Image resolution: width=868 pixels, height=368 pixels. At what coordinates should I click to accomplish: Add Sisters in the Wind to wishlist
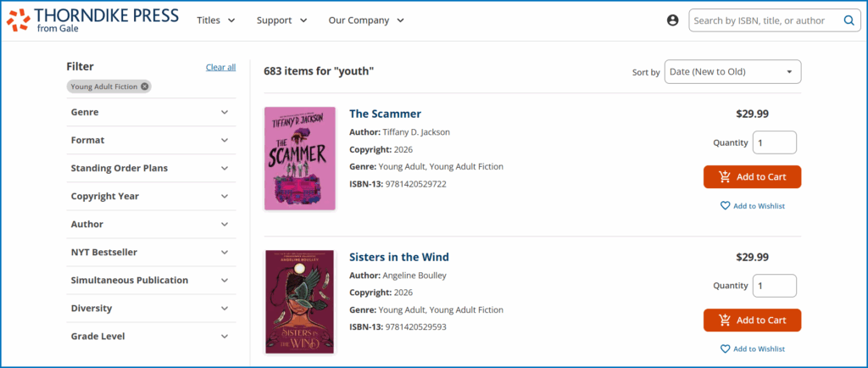click(x=752, y=349)
